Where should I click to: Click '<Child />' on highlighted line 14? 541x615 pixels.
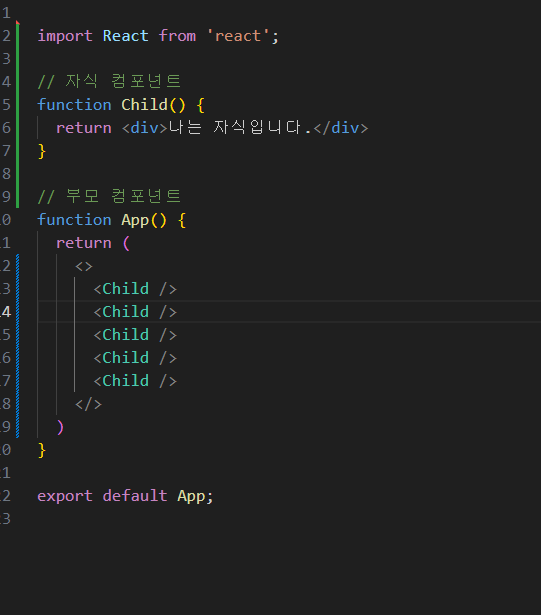coord(135,312)
